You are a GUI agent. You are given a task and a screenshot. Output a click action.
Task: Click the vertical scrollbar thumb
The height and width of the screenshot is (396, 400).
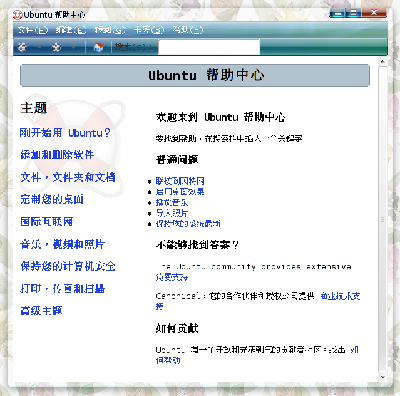coord(382,219)
